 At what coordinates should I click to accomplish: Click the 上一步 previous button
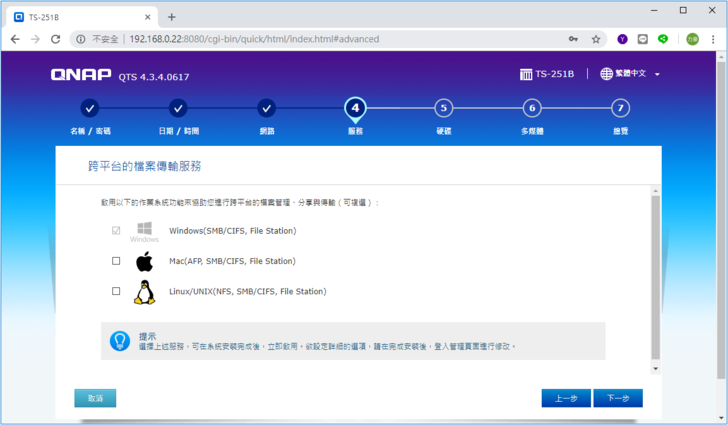(566, 398)
